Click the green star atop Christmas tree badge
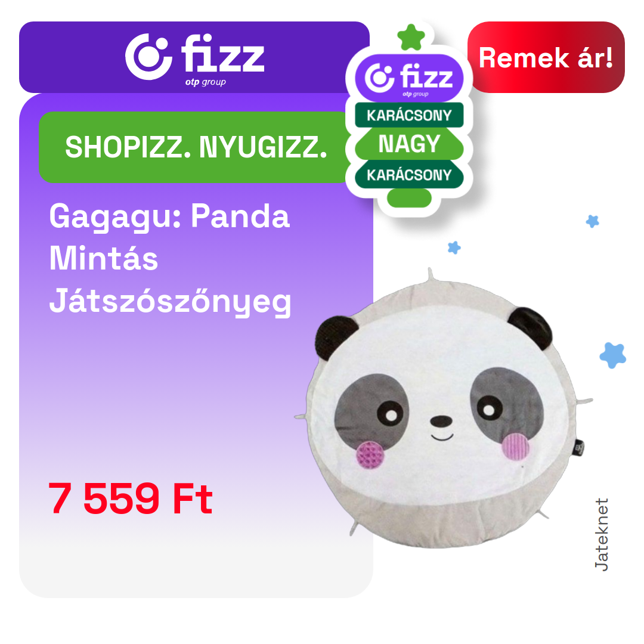The width and height of the screenshot is (644, 644). click(411, 37)
